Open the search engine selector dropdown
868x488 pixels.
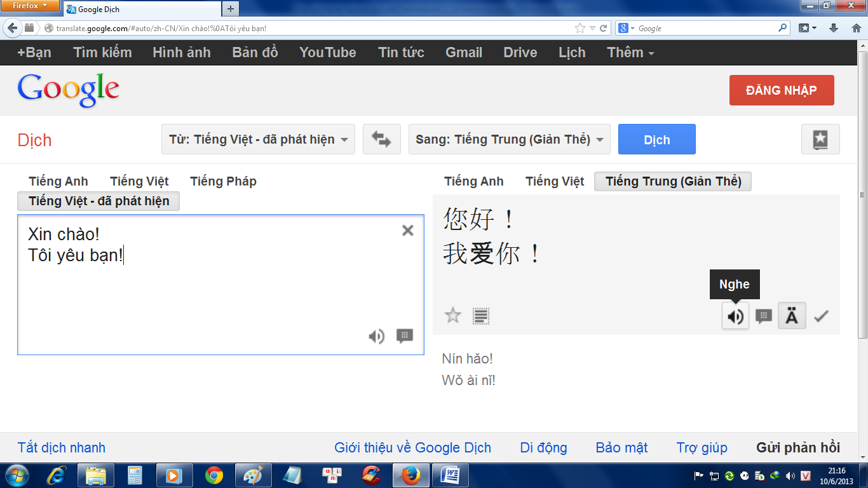[626, 28]
